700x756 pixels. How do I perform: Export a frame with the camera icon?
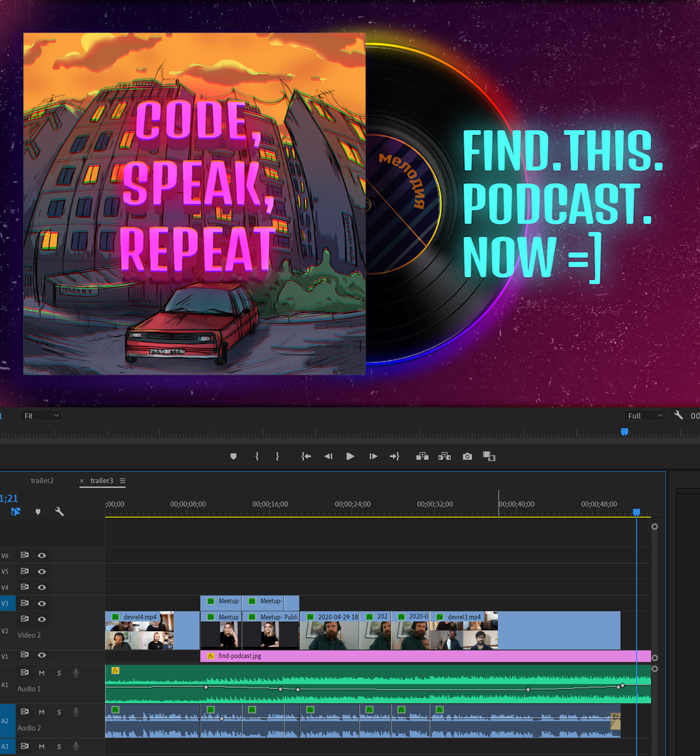[467, 456]
